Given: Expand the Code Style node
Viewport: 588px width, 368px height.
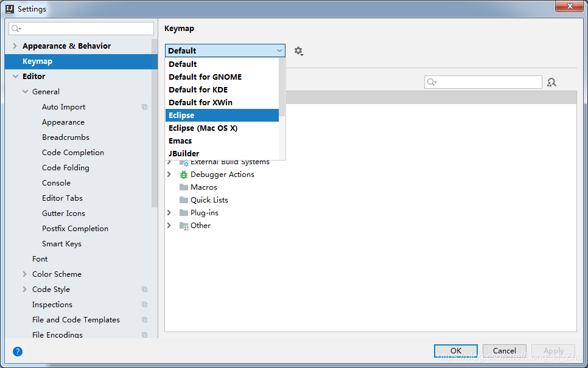Looking at the screenshot, I should pos(25,290).
